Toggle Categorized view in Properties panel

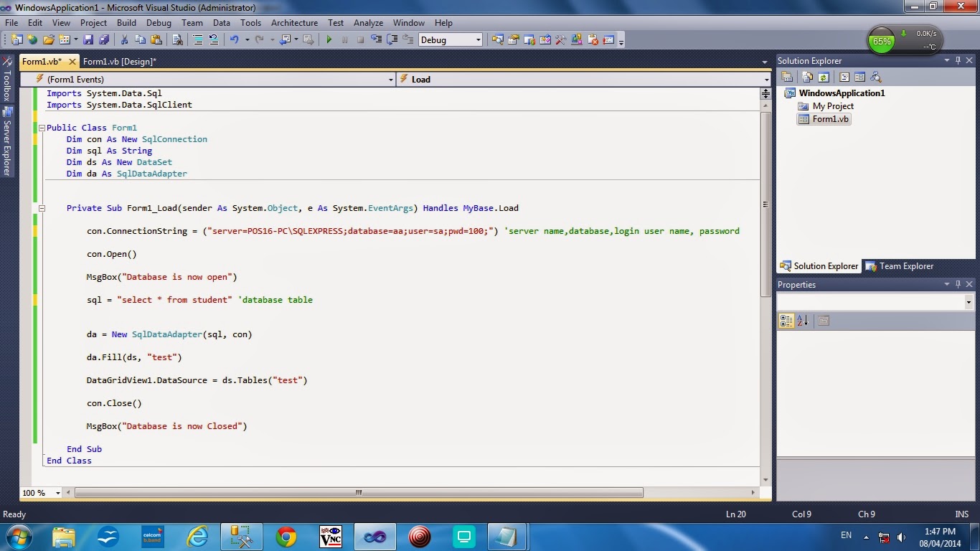(787, 321)
